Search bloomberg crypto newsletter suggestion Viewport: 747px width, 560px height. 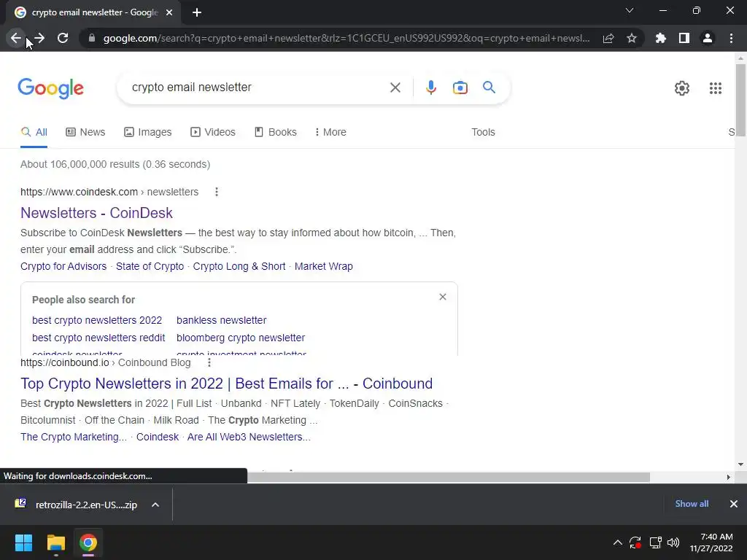(x=241, y=338)
